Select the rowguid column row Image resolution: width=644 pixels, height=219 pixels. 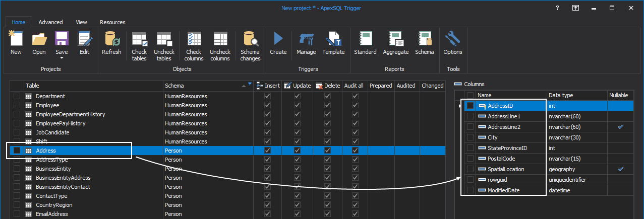544,180
